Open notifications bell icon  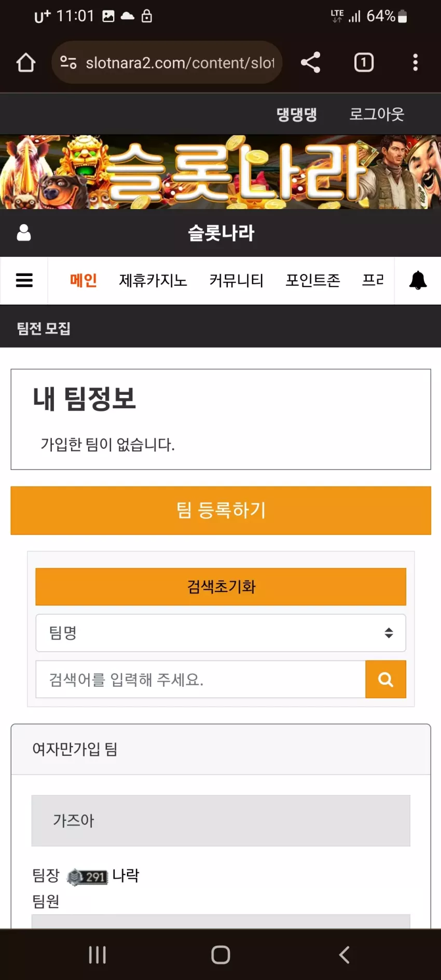[x=418, y=280]
